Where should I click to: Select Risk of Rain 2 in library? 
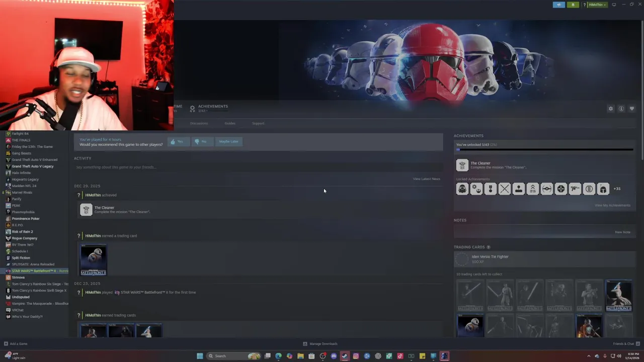(x=22, y=232)
